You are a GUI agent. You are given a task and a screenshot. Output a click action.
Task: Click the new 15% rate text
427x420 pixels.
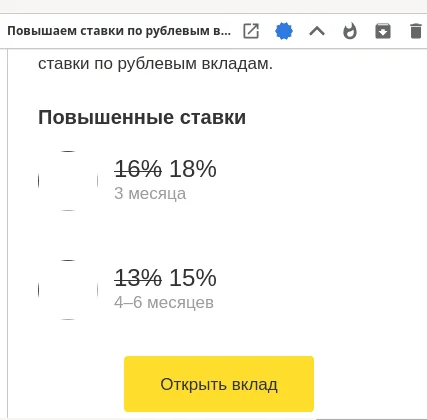193,278
